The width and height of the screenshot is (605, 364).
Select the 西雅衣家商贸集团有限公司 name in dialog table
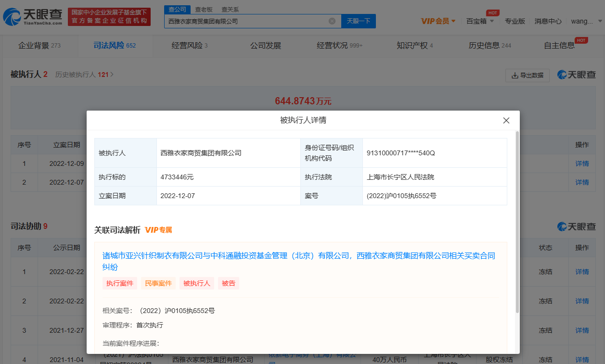[201, 153]
